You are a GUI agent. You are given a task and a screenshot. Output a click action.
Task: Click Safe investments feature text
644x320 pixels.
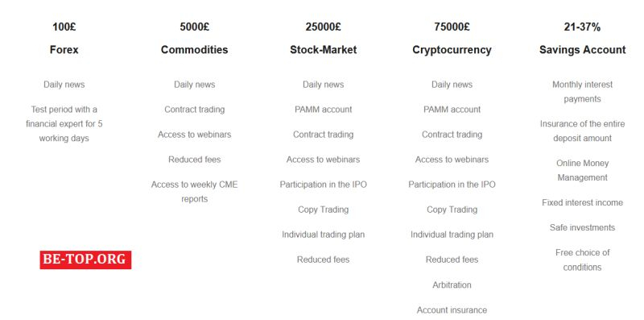pos(582,227)
